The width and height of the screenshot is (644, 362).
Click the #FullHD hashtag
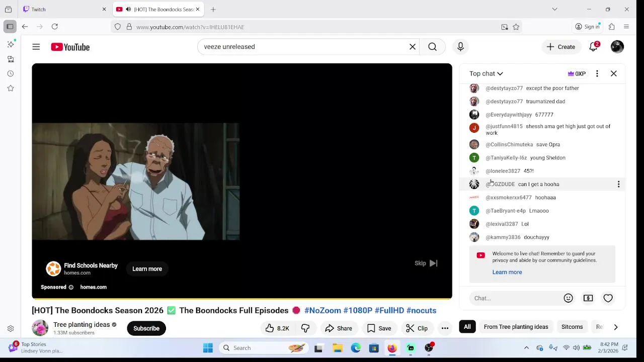coord(389,310)
